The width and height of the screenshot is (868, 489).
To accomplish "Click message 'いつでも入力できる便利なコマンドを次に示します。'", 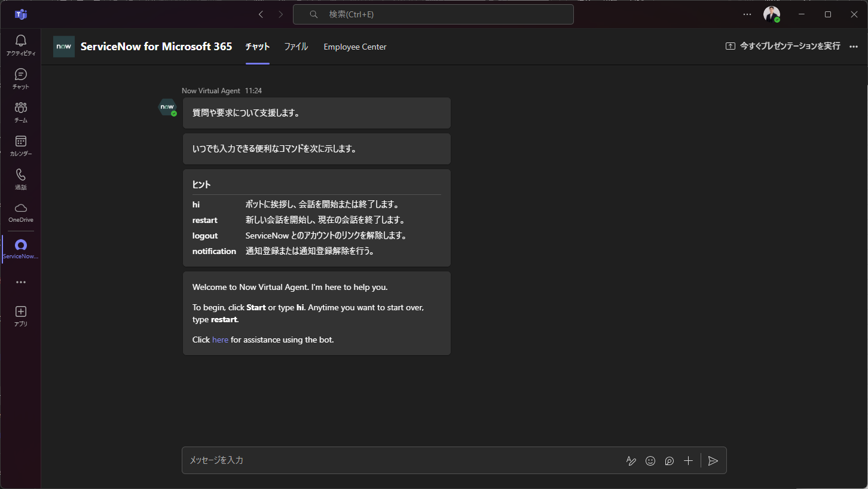I will (275, 149).
